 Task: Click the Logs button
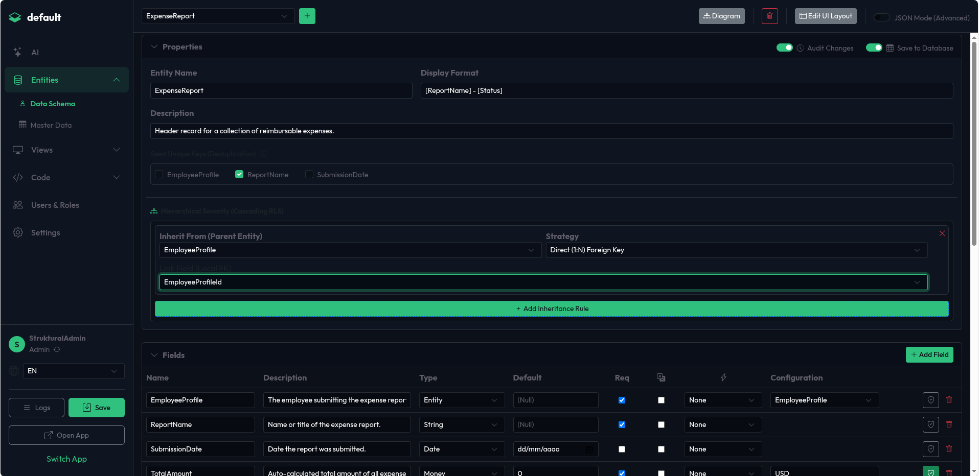pyautogui.click(x=36, y=408)
